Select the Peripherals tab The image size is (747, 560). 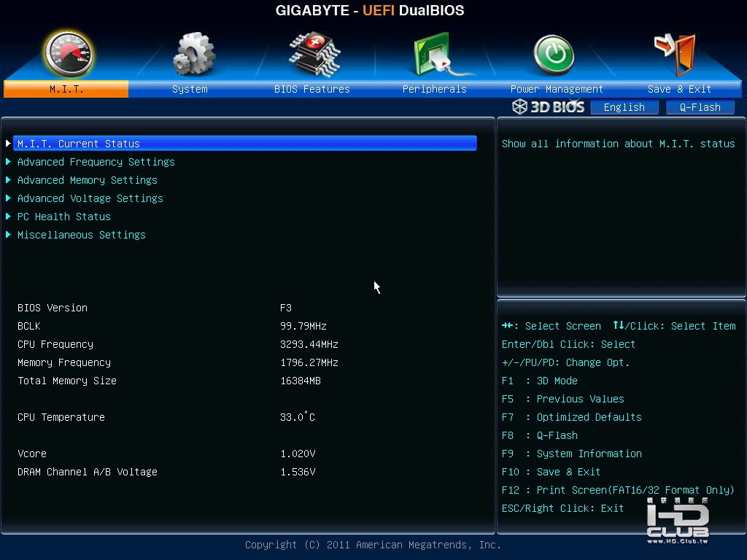435,89
